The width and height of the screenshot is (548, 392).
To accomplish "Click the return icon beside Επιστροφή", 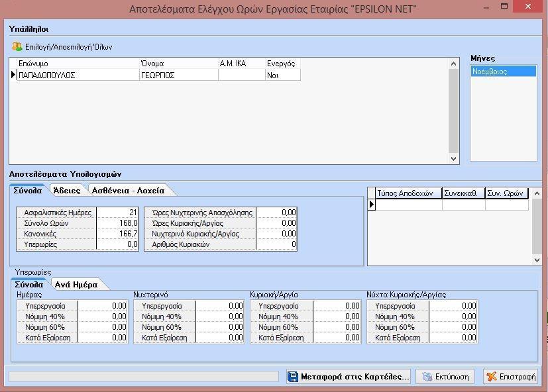I will coord(492,376).
